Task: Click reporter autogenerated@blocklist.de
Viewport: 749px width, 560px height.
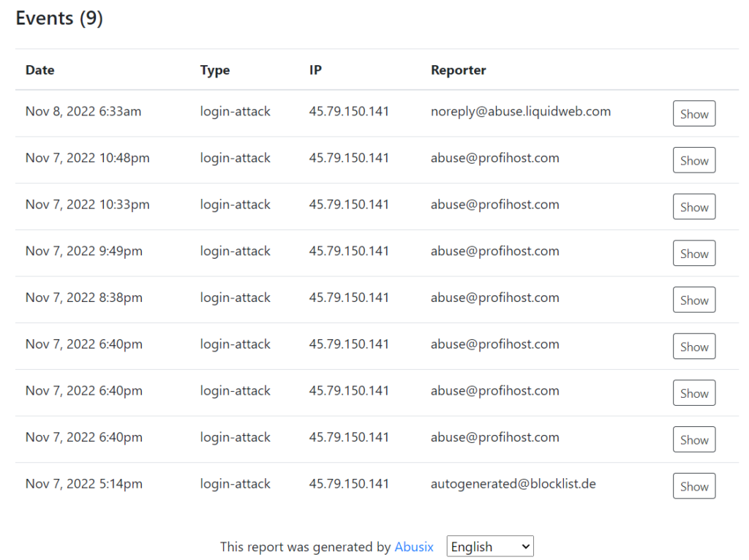Action: pyautogui.click(x=513, y=484)
